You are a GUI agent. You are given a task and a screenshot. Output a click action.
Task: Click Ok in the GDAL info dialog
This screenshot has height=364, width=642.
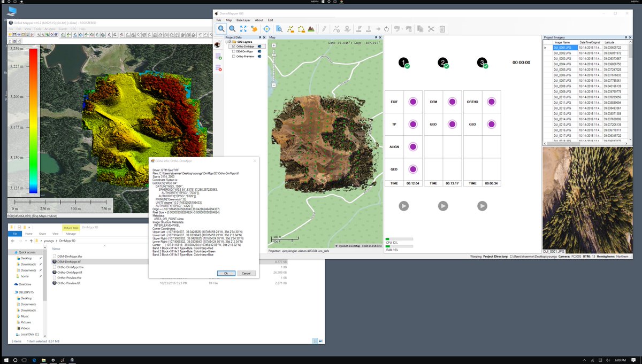click(225, 273)
